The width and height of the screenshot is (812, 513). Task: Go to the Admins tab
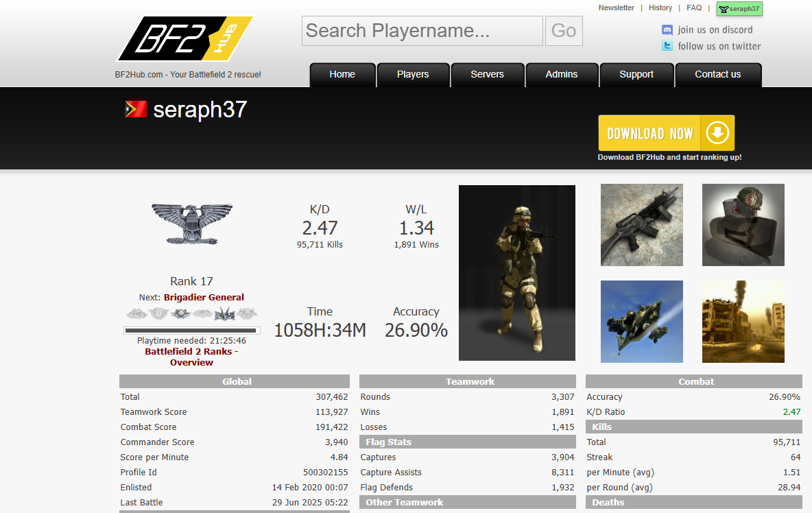pos(562,75)
